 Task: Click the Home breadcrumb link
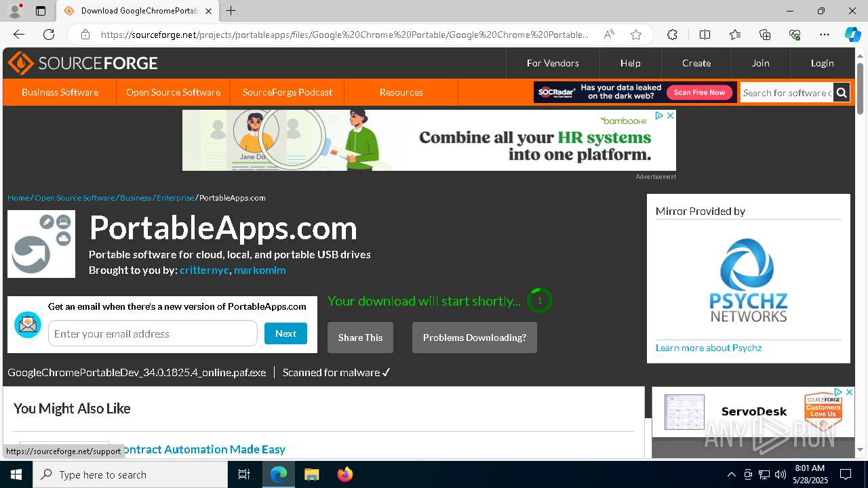pyautogui.click(x=18, y=198)
